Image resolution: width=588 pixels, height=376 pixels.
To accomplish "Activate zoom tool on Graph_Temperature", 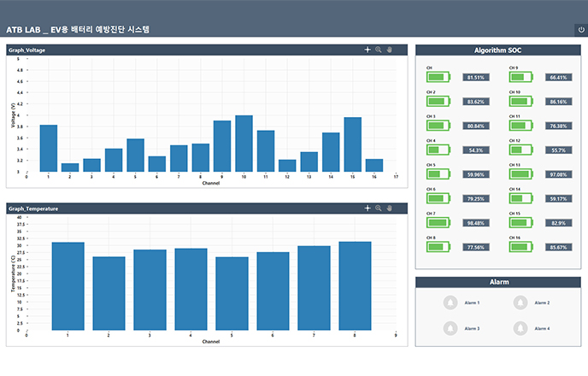I will coord(379,208).
